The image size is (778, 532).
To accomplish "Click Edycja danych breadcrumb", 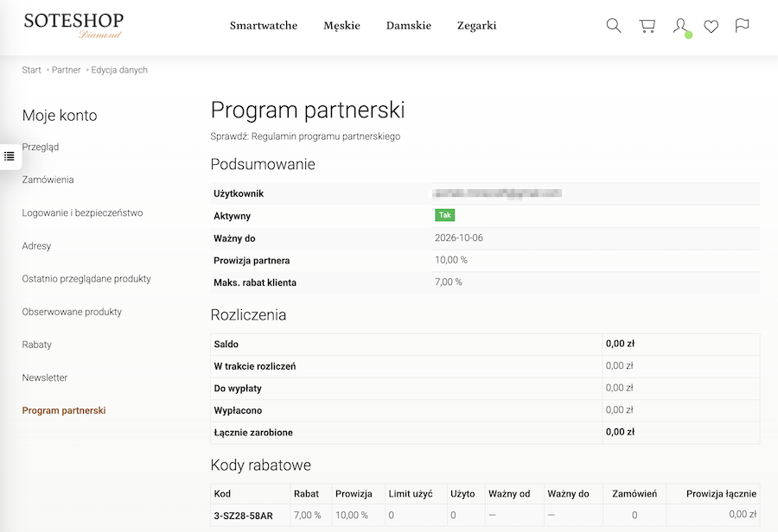I will point(119,70).
